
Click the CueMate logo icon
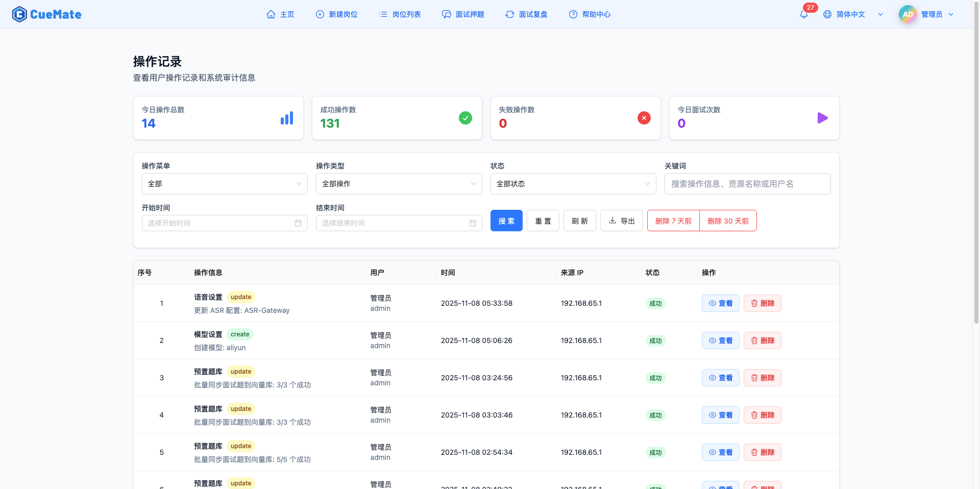point(19,14)
